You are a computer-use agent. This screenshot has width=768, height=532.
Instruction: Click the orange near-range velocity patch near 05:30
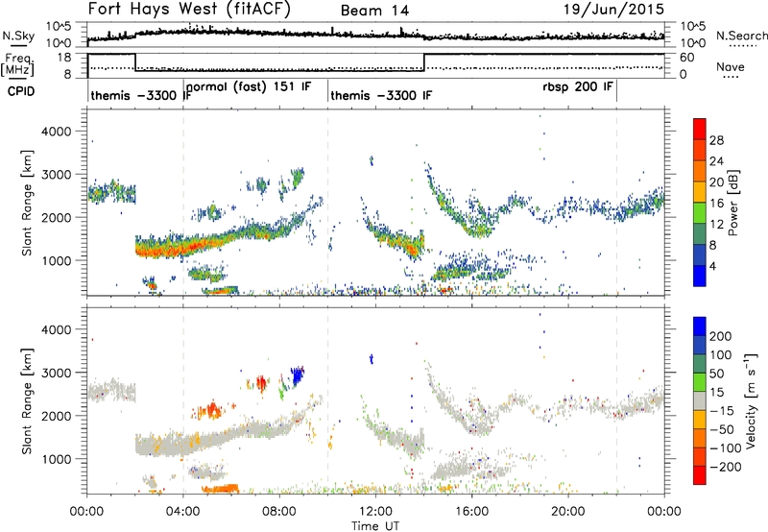[220, 489]
